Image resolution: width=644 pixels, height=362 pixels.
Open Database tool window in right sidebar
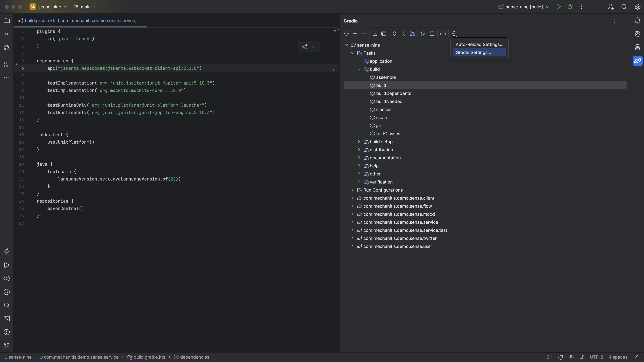[637, 47]
